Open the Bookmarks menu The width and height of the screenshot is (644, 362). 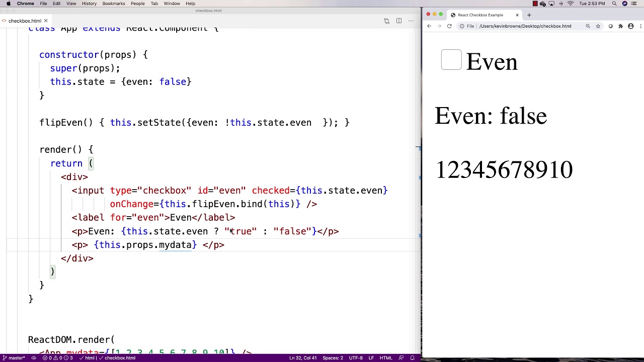click(x=114, y=4)
